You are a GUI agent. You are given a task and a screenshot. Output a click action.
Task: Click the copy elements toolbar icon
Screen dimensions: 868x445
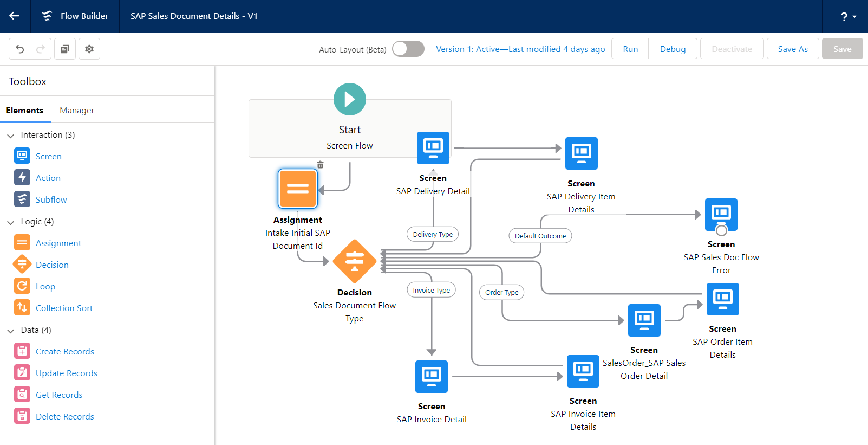65,49
